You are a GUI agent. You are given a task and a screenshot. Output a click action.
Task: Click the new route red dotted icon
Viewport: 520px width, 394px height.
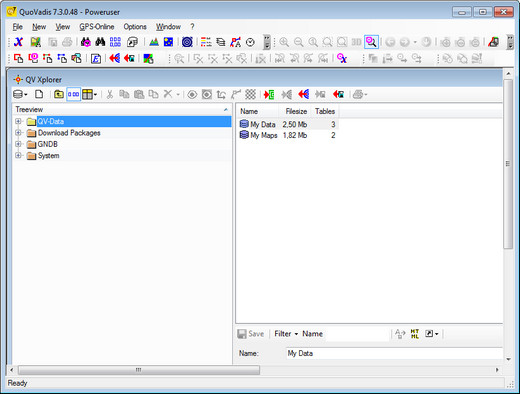[48, 59]
